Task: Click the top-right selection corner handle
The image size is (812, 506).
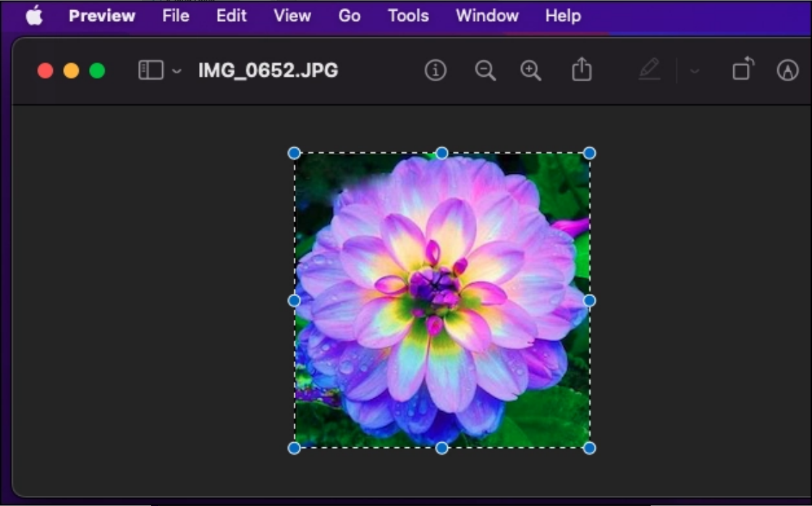Action: 590,153
